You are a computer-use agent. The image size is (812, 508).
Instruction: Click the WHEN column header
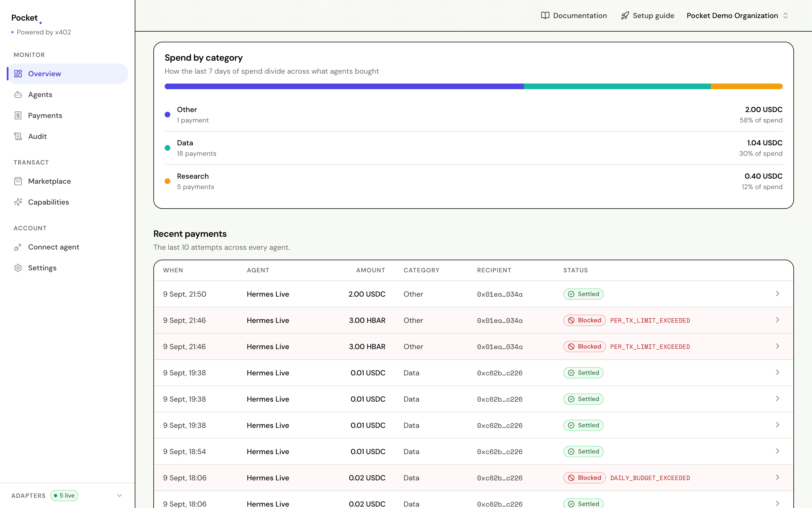pyautogui.click(x=173, y=270)
